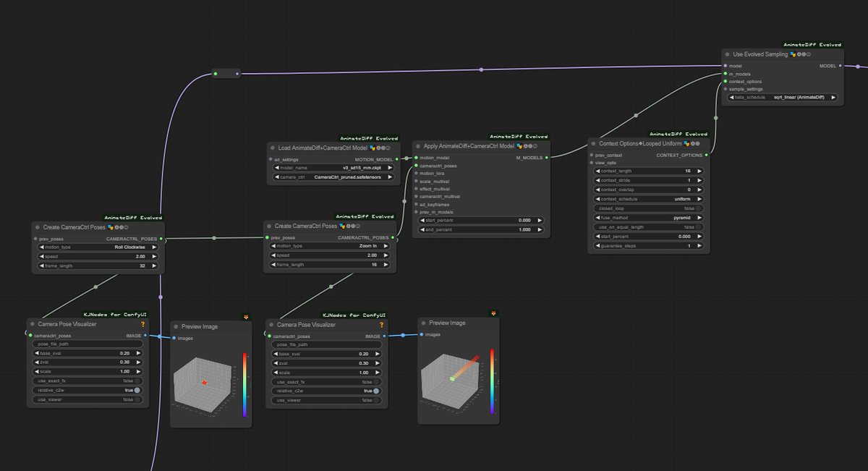Click the context_options input socket on Use Evolved Sampling
868x471 pixels.
pos(725,81)
